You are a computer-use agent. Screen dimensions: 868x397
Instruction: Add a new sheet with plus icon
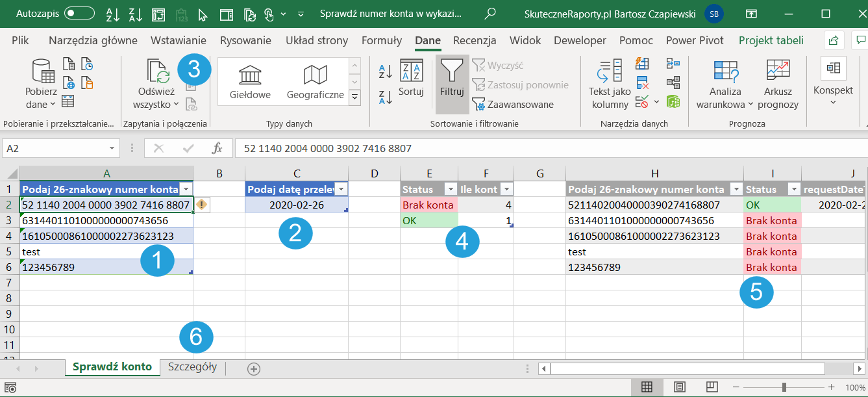click(x=254, y=368)
